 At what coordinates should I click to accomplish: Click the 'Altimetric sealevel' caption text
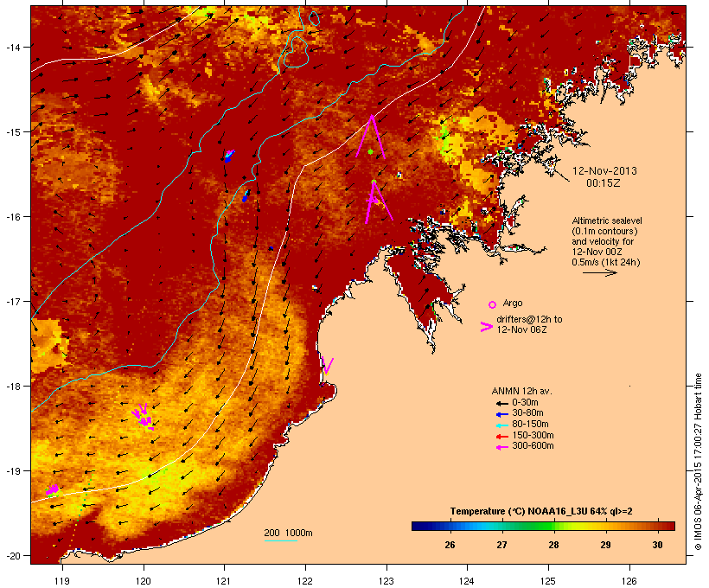pos(607,220)
